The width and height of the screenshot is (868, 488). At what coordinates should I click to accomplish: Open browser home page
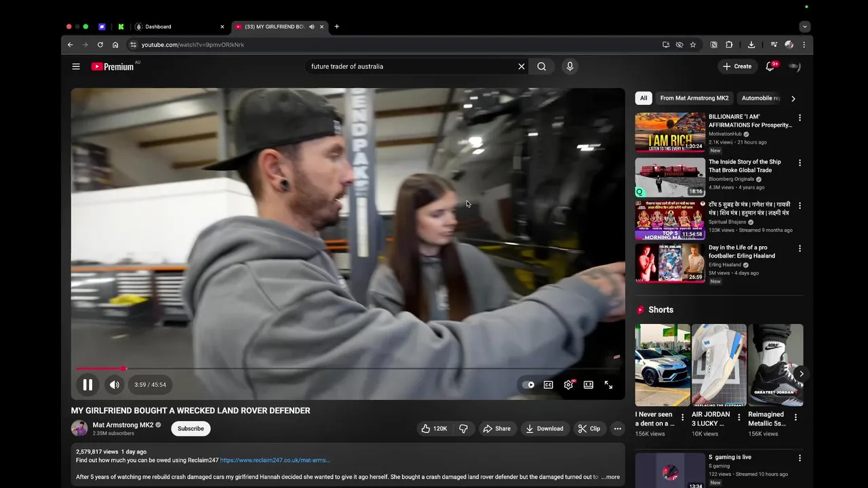[x=115, y=45]
